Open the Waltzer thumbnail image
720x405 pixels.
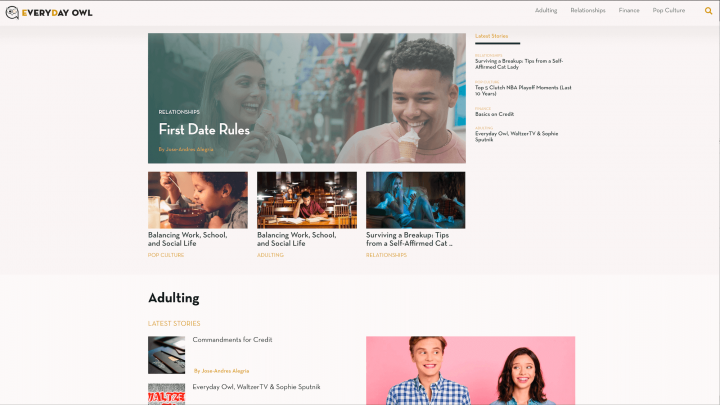point(166,394)
